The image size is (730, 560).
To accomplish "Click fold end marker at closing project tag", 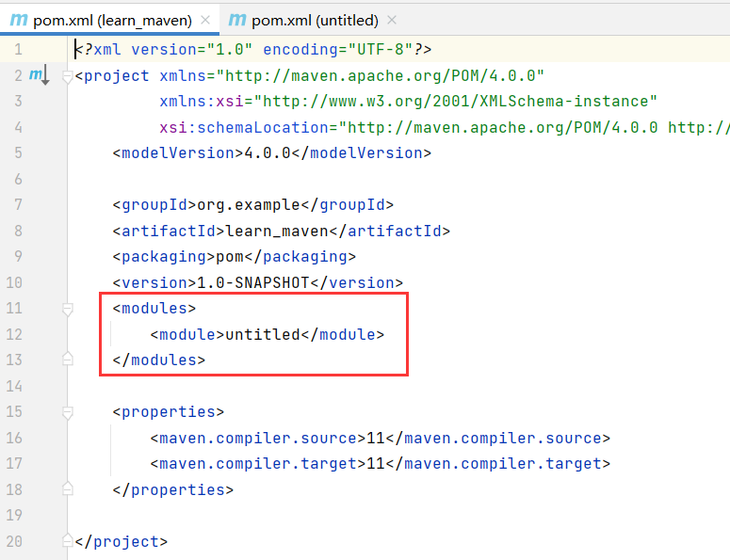I will 68,540.
